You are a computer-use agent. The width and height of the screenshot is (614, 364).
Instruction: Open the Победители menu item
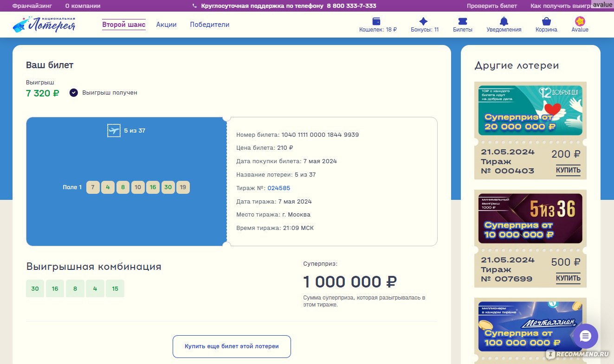coord(210,25)
